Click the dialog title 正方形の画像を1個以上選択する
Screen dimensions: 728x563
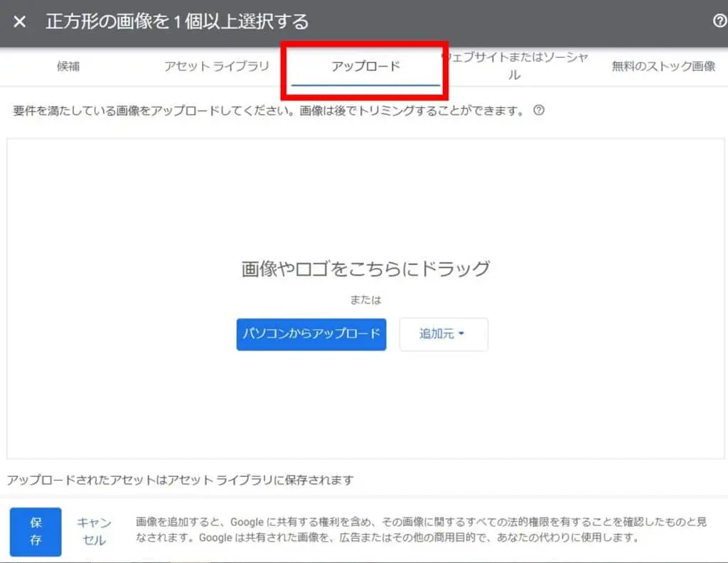tap(177, 22)
